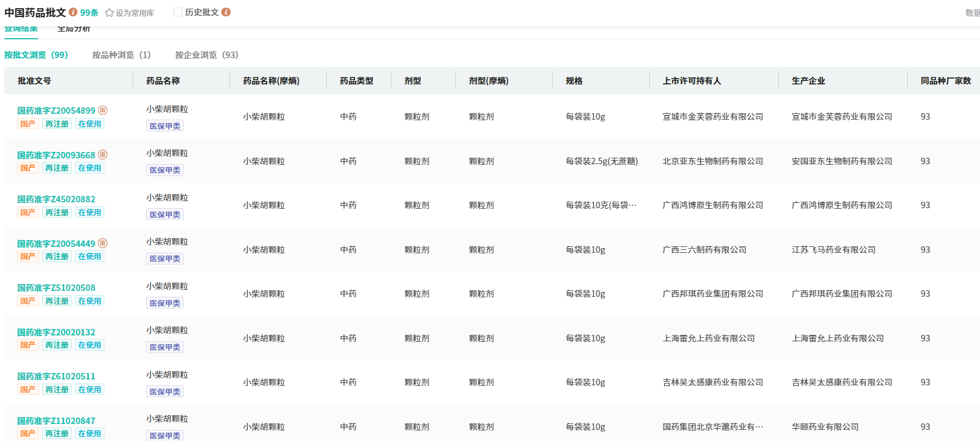Select manufacturer 江苏飞马药业有限公司
980x441 pixels.
pos(834,250)
